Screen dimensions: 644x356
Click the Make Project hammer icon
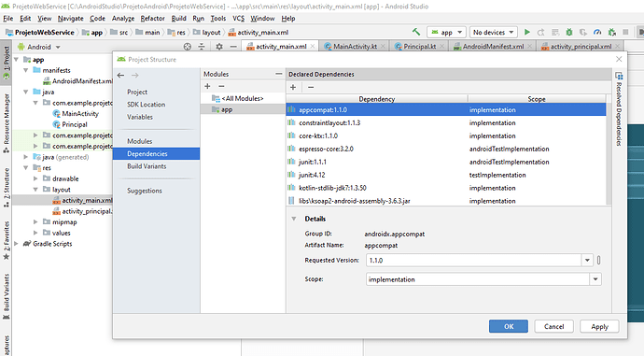point(416,32)
